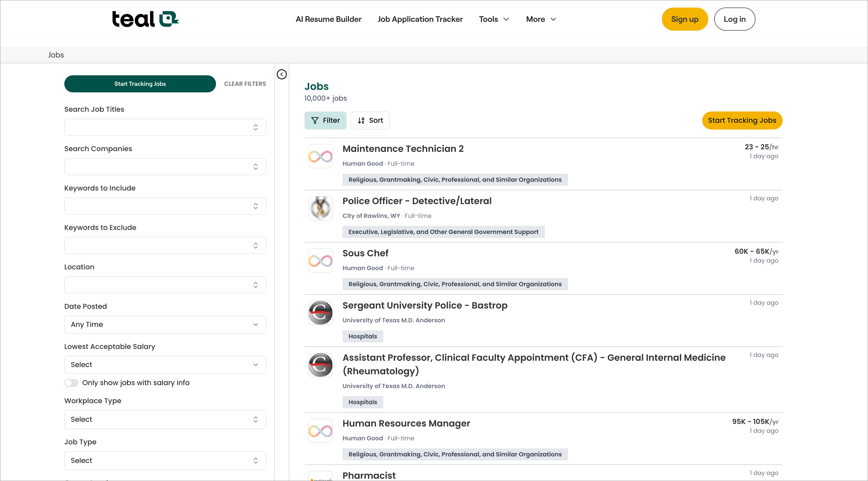The height and width of the screenshot is (481, 868).
Task: Click the Jobs breadcrumb
Action: pyautogui.click(x=56, y=55)
